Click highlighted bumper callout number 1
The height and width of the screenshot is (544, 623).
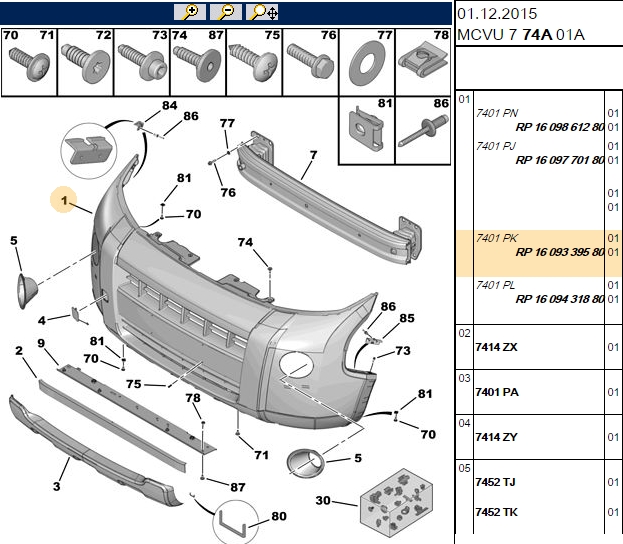pos(64,200)
